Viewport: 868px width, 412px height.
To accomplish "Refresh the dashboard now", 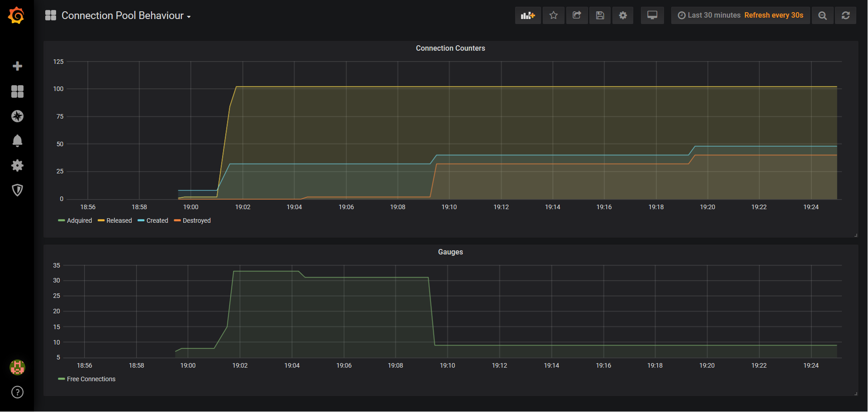I will point(845,15).
